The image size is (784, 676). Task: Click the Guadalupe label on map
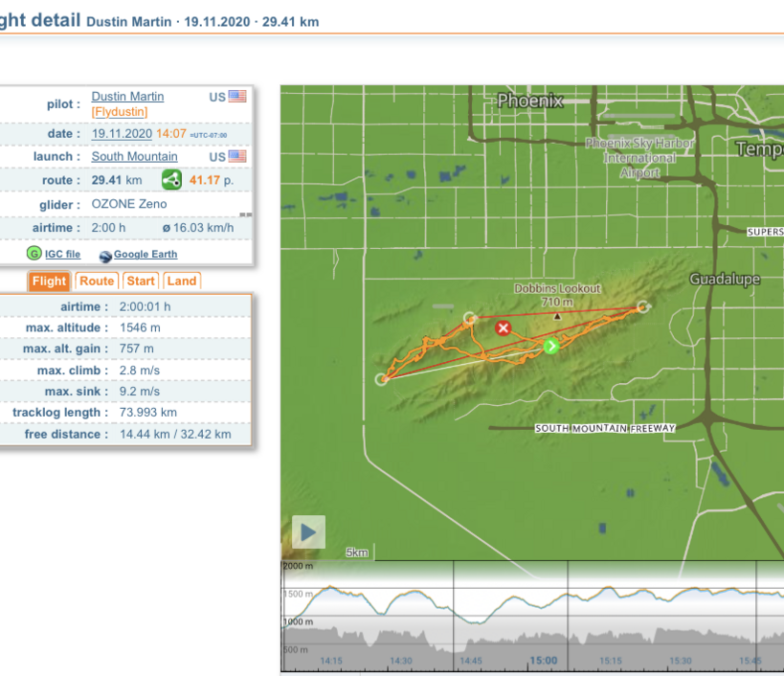(x=725, y=279)
